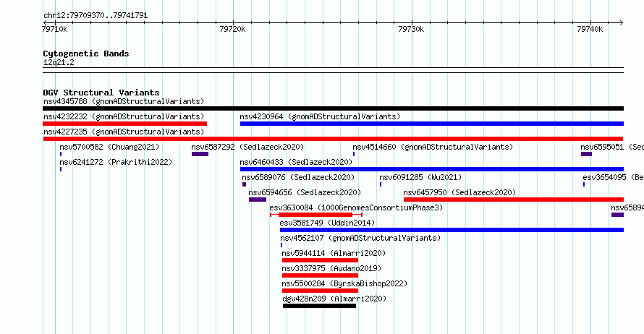Select the nsv6594656 purple variant block
Screen dimensions: 644x334
[x=258, y=200]
